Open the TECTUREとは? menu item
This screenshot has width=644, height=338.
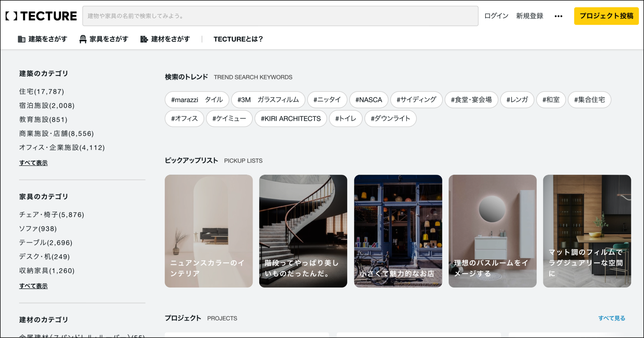coord(238,39)
